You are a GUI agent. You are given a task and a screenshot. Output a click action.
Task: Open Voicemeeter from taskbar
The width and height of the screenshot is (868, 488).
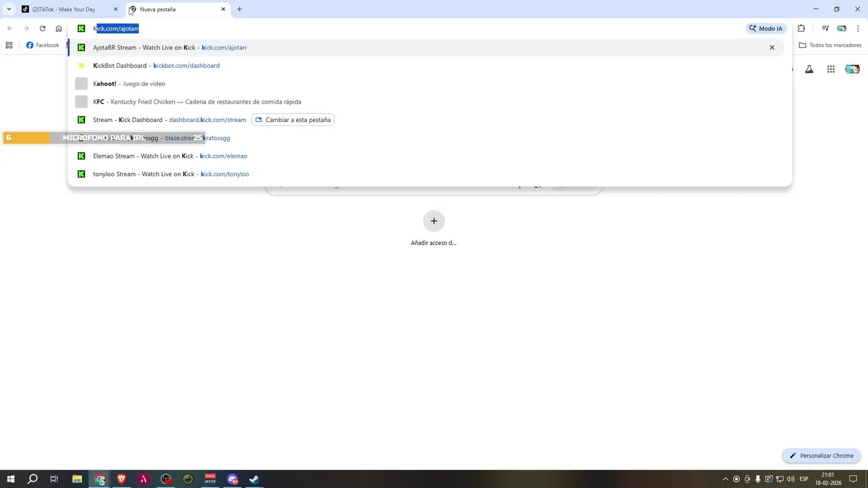click(210, 479)
